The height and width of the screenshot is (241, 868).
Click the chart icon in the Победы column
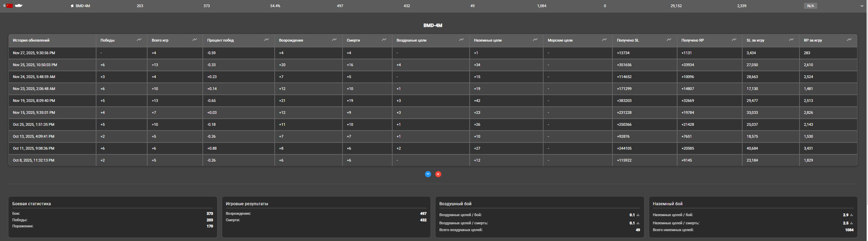139,40
